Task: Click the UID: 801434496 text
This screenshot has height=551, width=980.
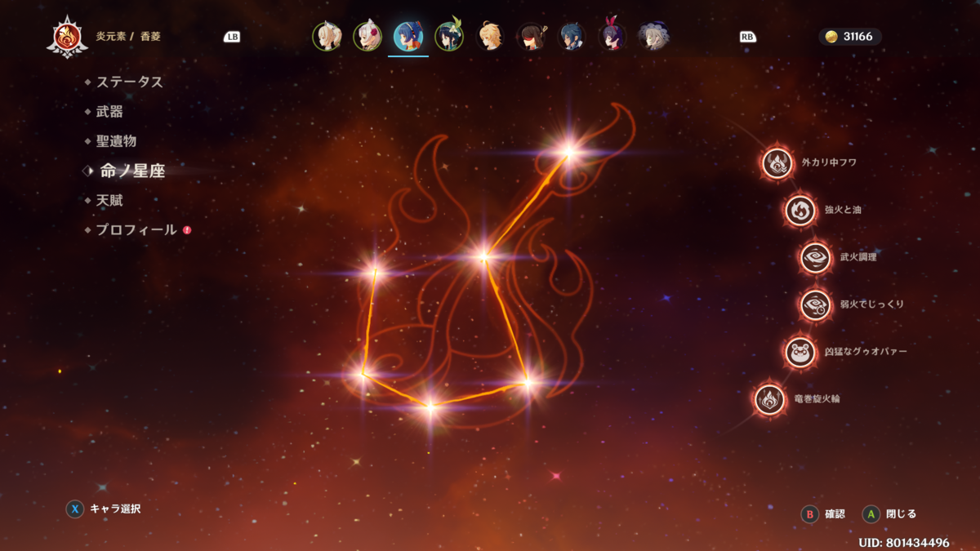Action: point(904,542)
